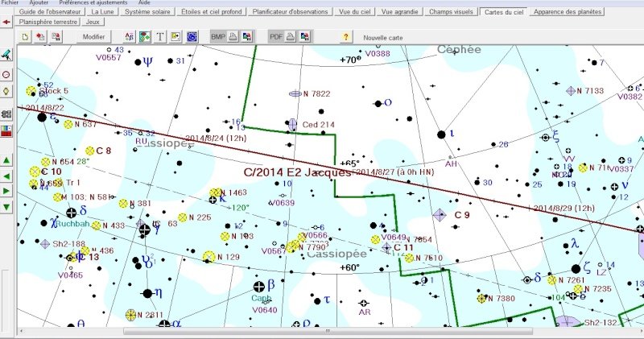The width and height of the screenshot is (644, 339).
Task: Print the chart as BMP
Action: (x=233, y=37)
